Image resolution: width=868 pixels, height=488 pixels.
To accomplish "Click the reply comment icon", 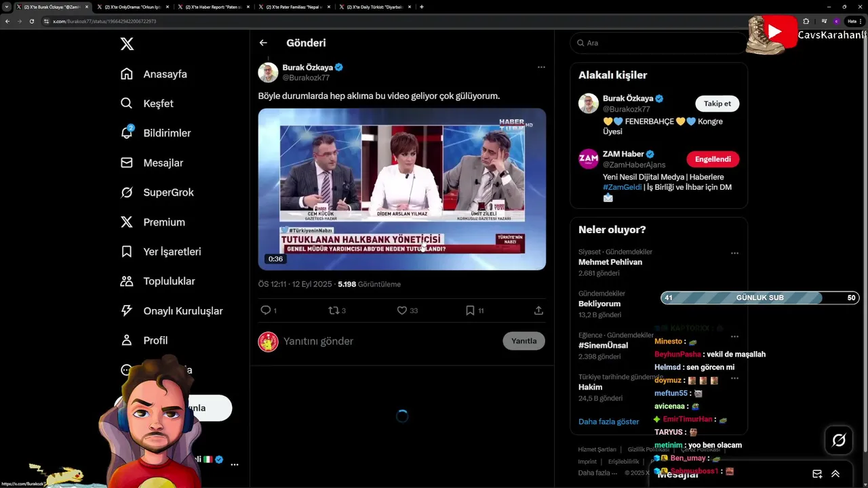I will 265,310.
